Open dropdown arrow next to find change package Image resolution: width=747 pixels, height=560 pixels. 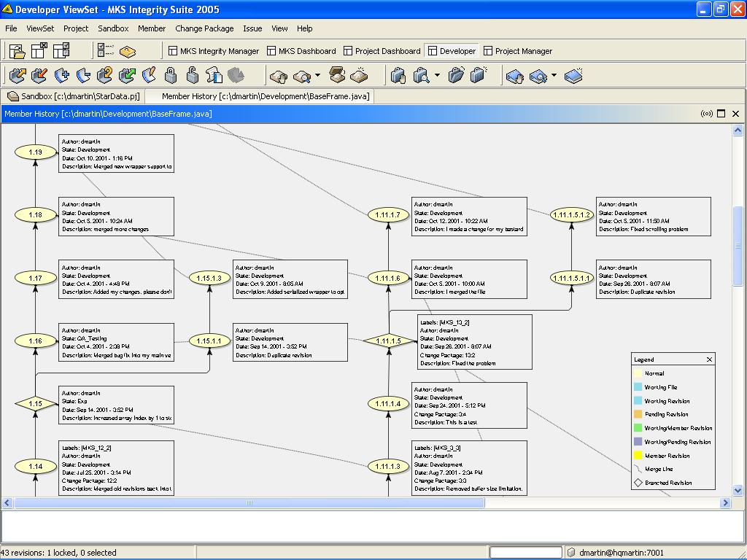(554, 75)
